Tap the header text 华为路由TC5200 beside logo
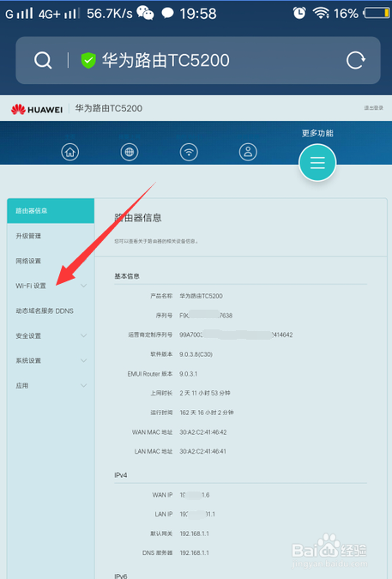This screenshot has width=392, height=579. tap(109, 108)
